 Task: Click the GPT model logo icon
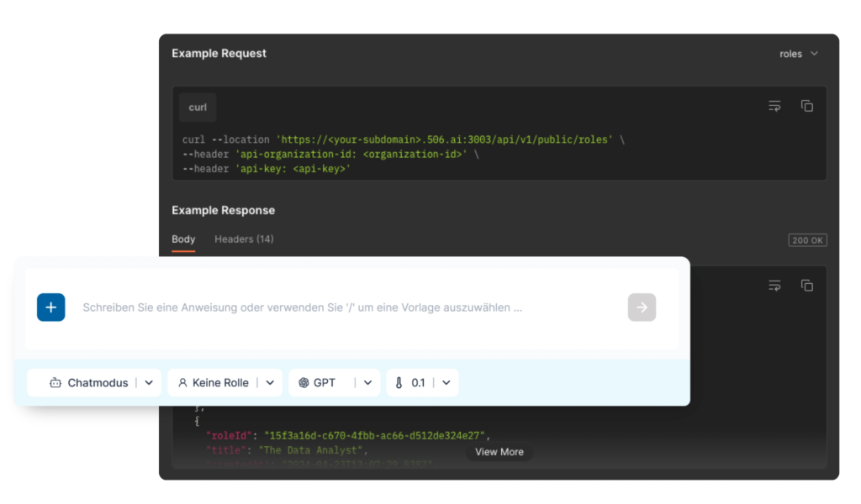(304, 383)
